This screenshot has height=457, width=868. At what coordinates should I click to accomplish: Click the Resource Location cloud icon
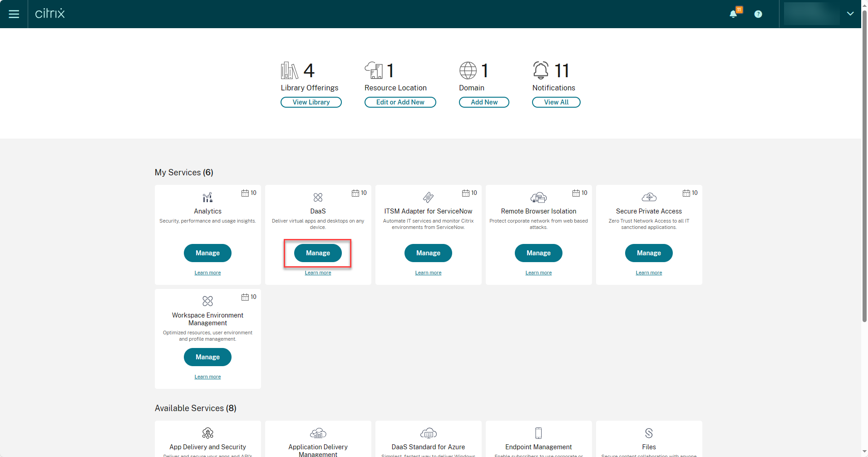pyautogui.click(x=374, y=70)
